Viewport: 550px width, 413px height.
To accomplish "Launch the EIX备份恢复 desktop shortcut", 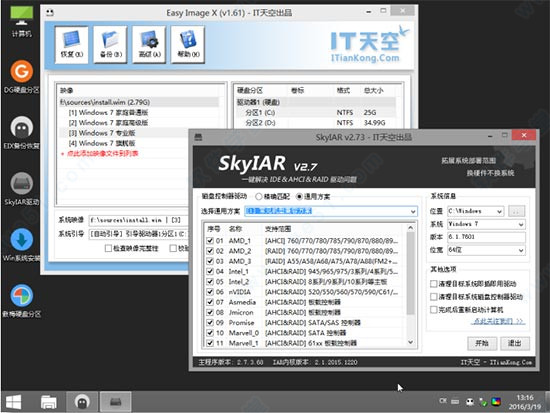I will (x=21, y=132).
